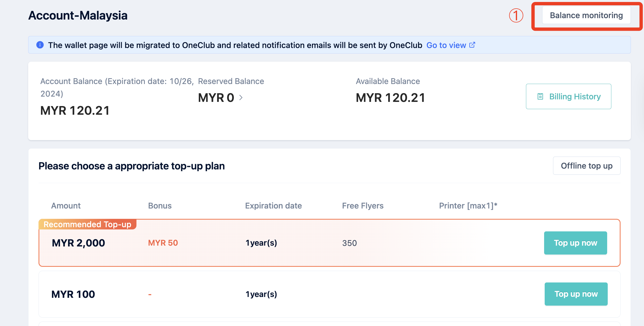The image size is (644, 326).
Task: Click the Amount column header
Action: click(x=66, y=206)
